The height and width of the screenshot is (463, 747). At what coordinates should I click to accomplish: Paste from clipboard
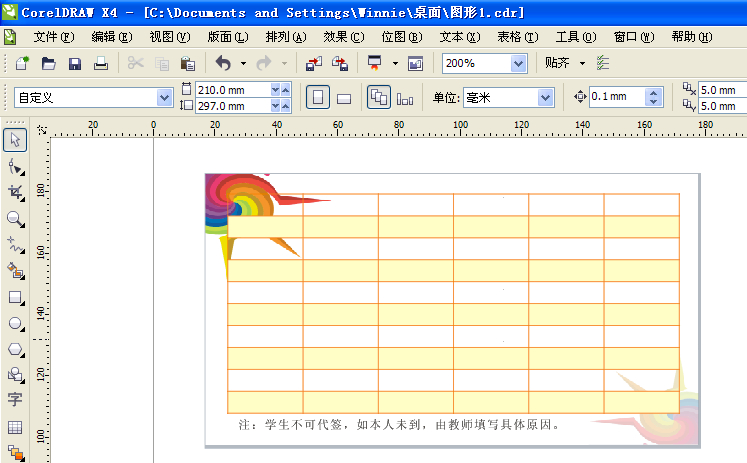point(188,63)
